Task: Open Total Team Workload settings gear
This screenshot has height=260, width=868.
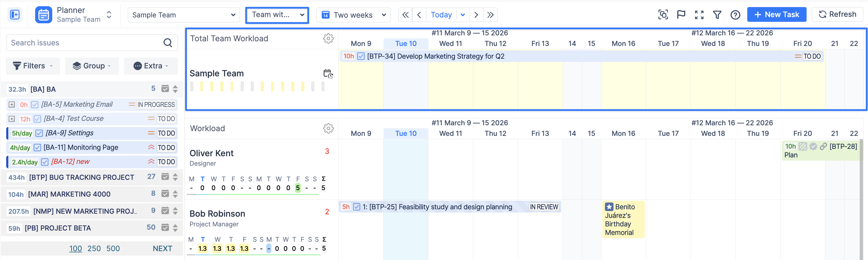Action: coord(328,38)
